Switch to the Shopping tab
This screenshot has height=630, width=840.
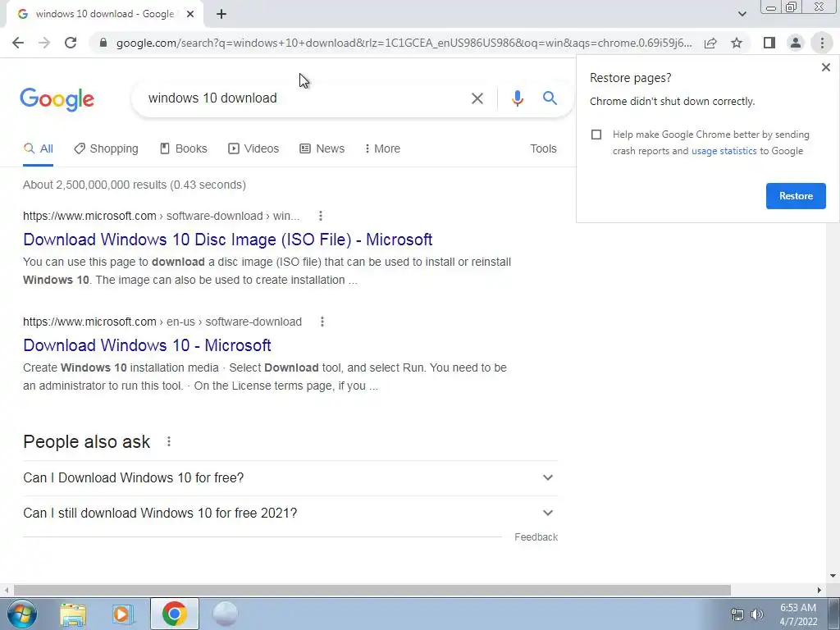(106, 149)
